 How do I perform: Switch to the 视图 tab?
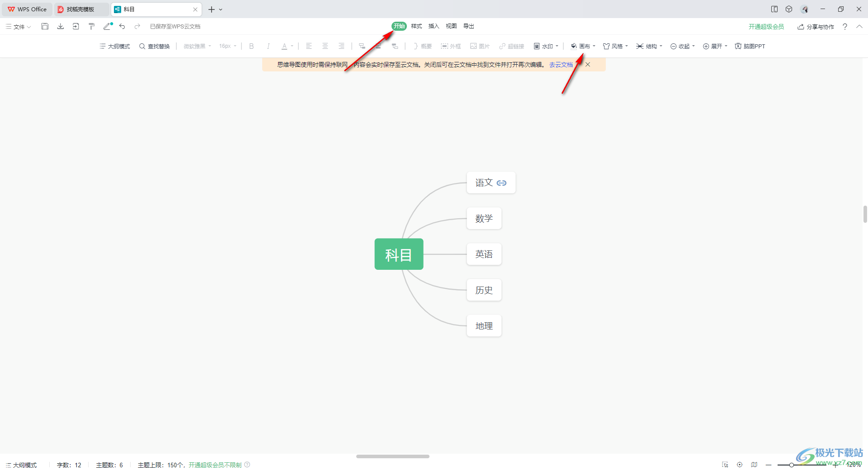tap(451, 26)
